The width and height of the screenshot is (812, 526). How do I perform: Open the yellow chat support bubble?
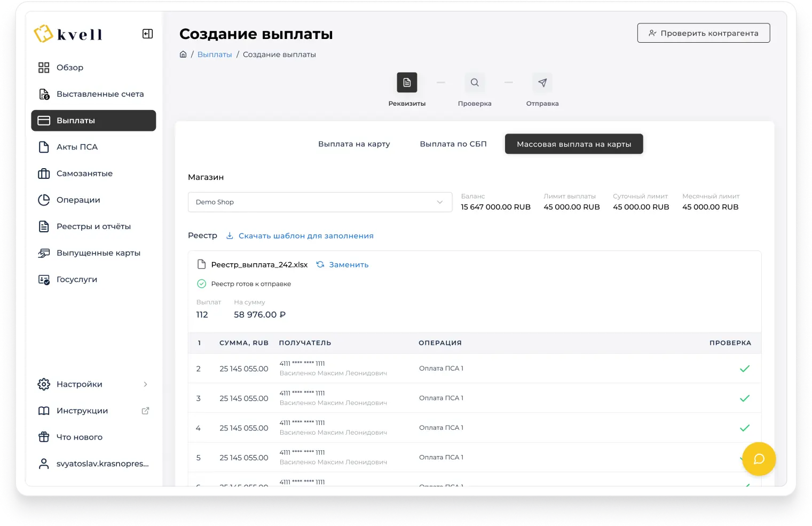point(759,459)
